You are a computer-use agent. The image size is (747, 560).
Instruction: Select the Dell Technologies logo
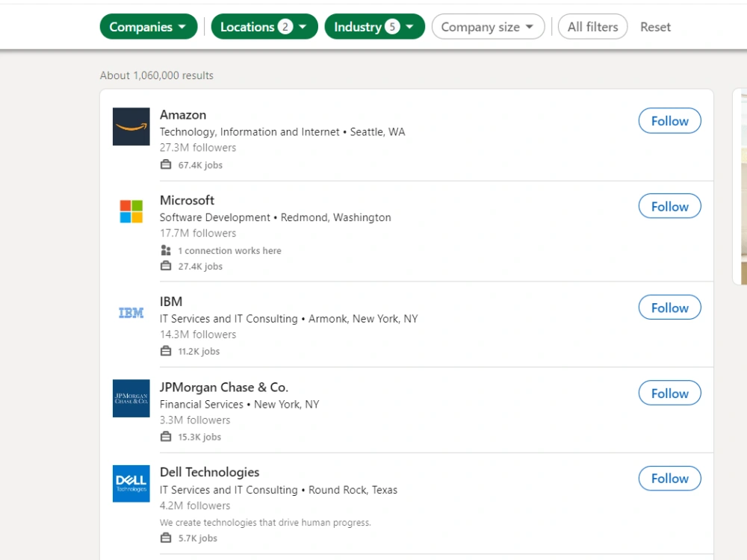pyautogui.click(x=131, y=483)
